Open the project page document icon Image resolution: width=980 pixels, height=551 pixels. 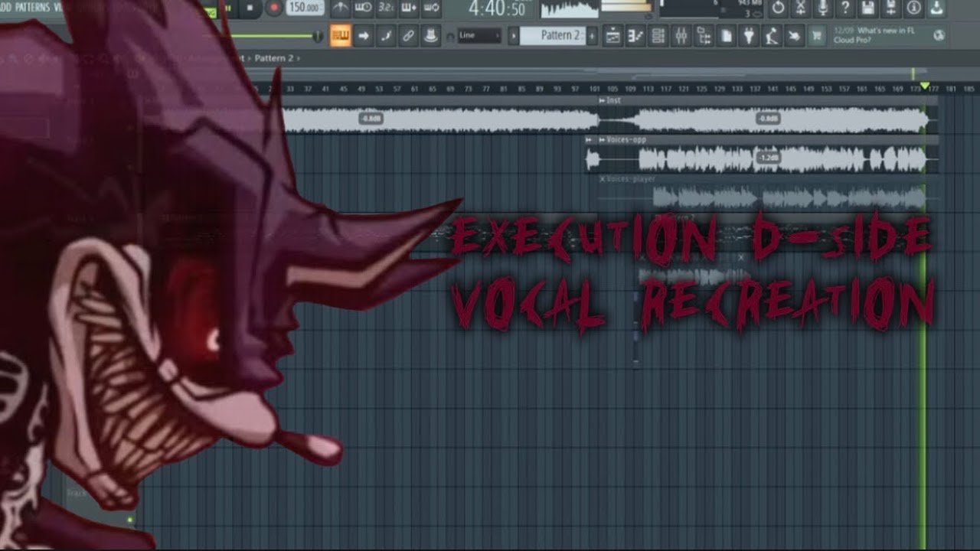pos(727,35)
